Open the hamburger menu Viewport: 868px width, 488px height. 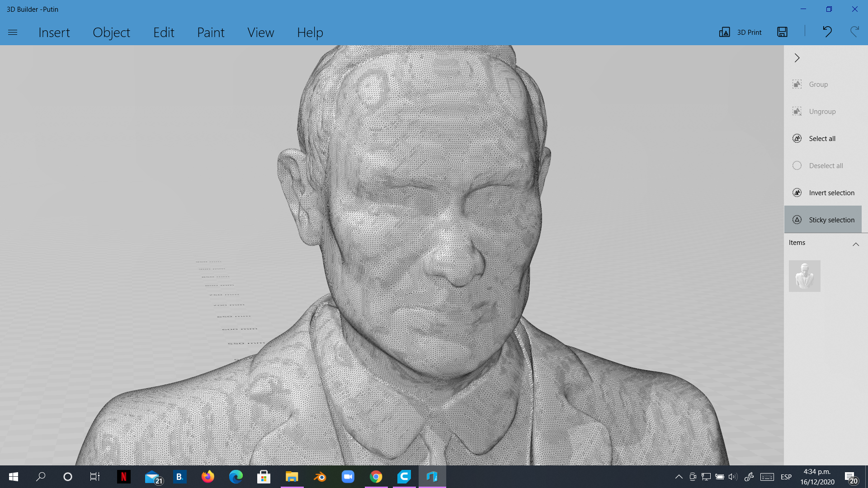13,32
